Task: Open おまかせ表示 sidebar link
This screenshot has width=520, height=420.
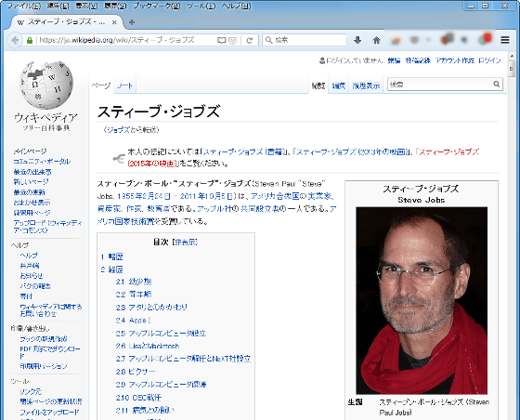Action: [x=32, y=203]
